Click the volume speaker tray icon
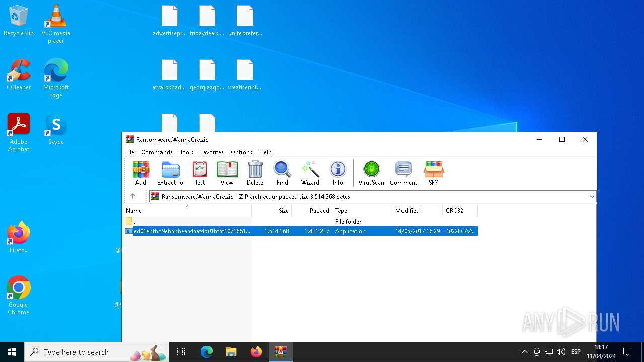Viewport: 644px width, 362px height. [x=561, y=352]
